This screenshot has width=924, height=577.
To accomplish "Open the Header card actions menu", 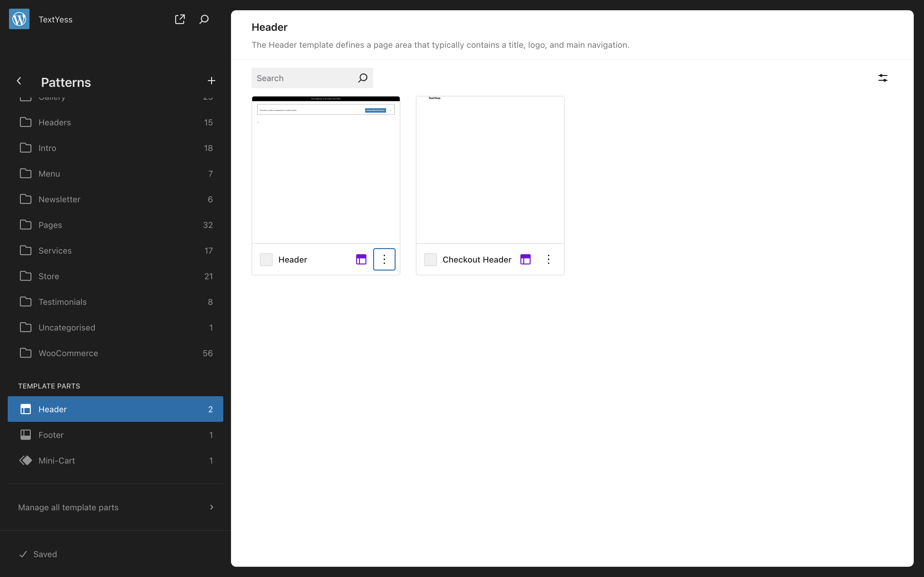I will (384, 260).
